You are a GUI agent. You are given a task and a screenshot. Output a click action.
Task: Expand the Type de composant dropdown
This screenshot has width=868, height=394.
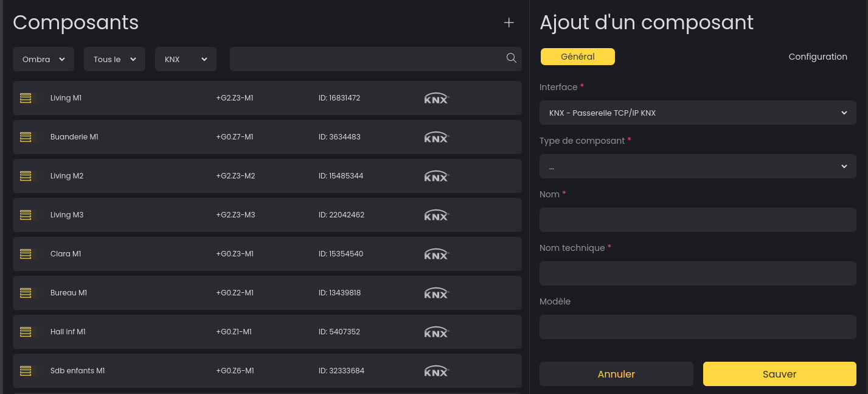(697, 166)
